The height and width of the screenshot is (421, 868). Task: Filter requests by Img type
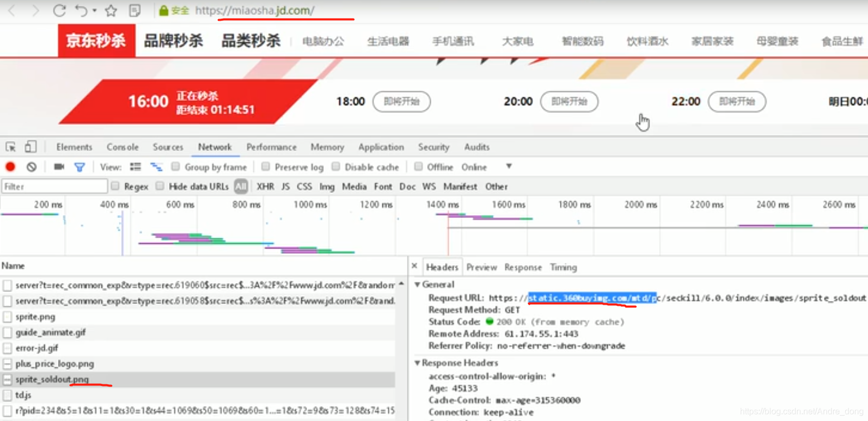327,186
